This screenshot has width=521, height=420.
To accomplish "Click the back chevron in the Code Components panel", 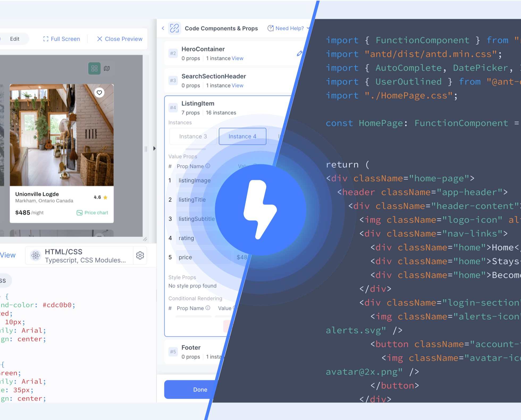I will point(163,28).
